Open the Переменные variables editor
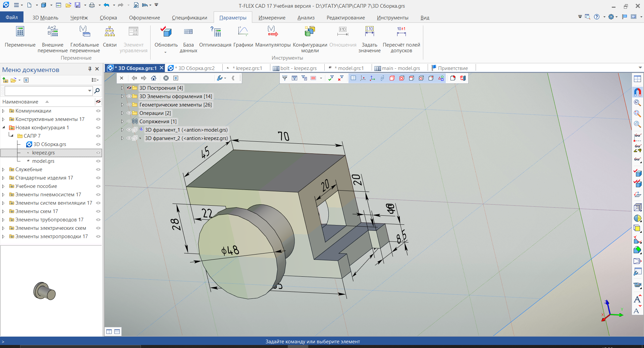 [20, 37]
